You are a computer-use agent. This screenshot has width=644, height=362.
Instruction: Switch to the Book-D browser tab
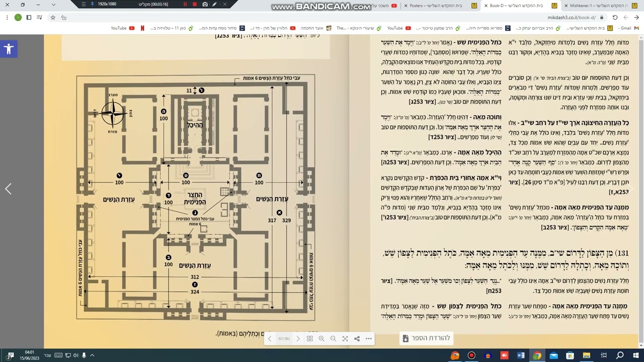[x=521, y=6]
